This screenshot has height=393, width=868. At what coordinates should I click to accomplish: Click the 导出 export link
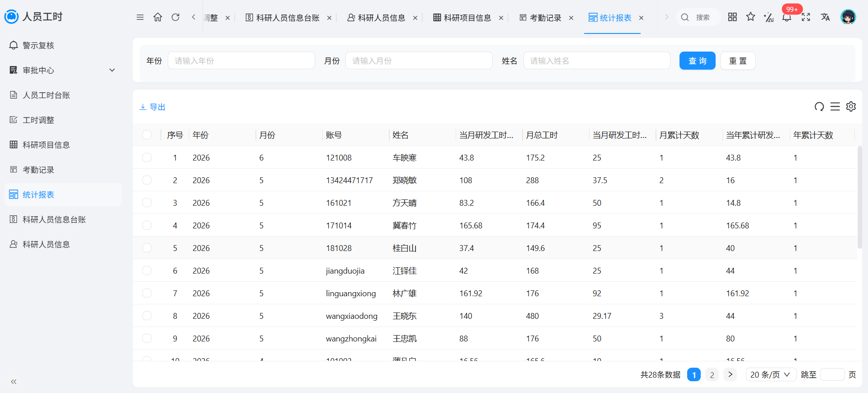[x=152, y=107]
